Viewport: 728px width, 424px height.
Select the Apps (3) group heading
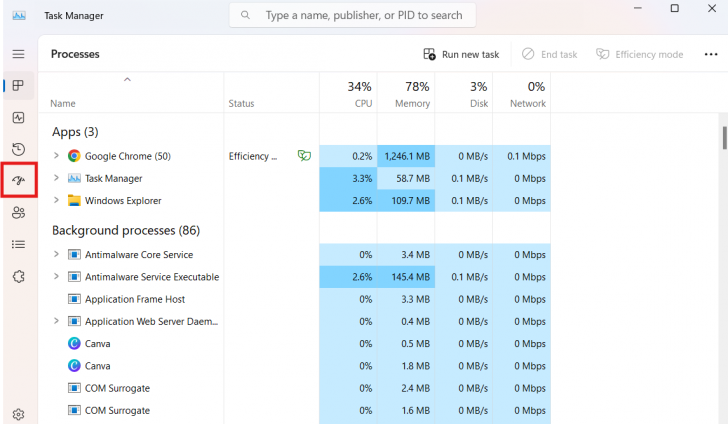[x=75, y=132]
